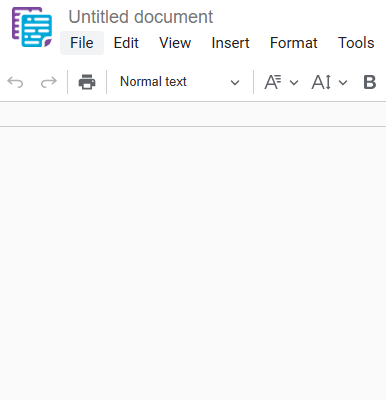Screen dimensions: 386x400
Task: Open the font family dropdown
Action: (x=281, y=82)
